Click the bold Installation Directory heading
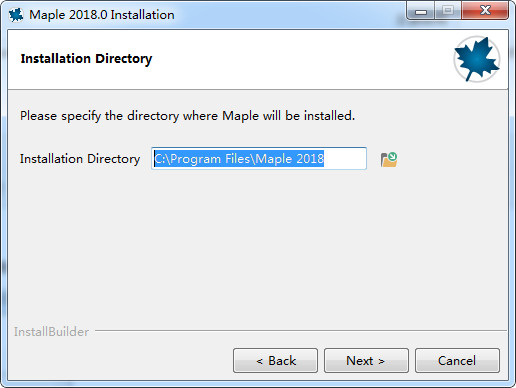The height and width of the screenshot is (388, 516). point(86,59)
